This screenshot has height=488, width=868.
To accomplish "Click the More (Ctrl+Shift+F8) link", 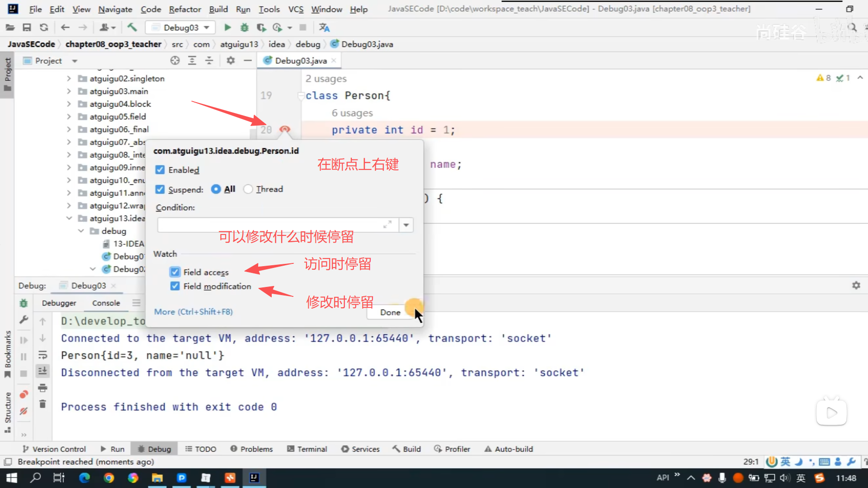I will point(193,312).
